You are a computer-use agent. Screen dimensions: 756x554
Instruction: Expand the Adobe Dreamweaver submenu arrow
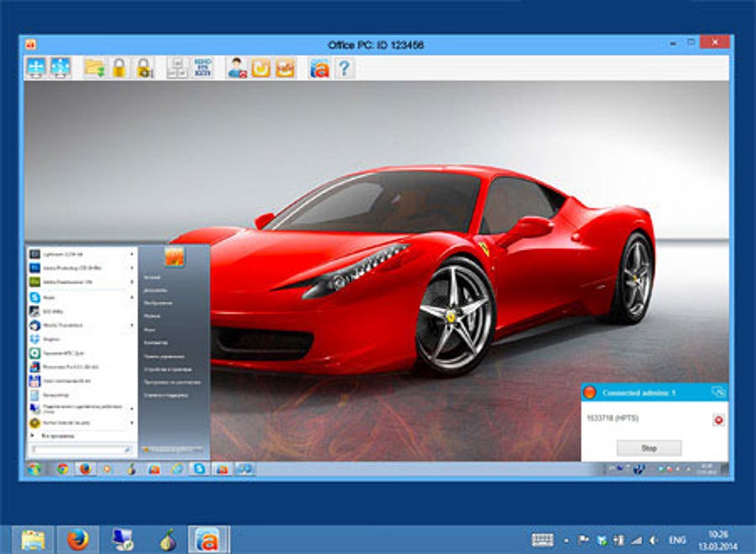tap(132, 282)
